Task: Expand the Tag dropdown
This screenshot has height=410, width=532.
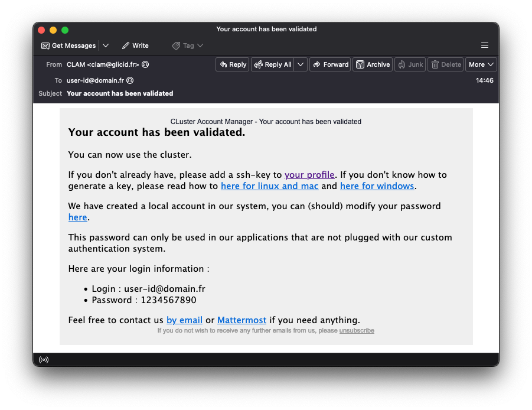Action: [188, 46]
